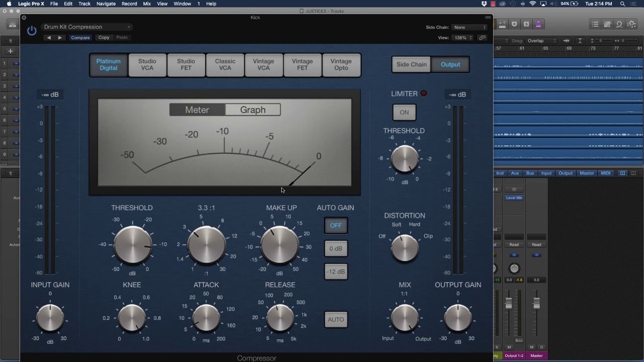This screenshot has height=362, width=644.
Task: Select the Platinum Digital compressor model
Action: coord(109,65)
